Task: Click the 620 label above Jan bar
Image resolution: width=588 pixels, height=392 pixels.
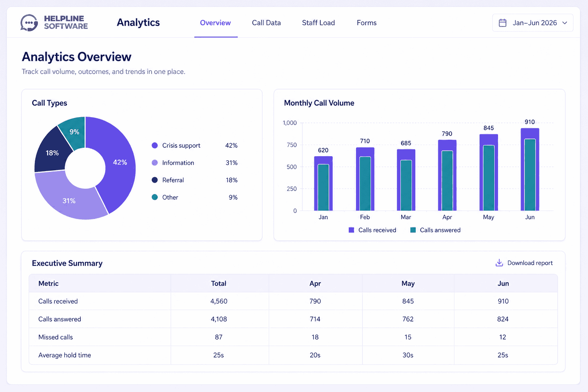Action: click(323, 150)
